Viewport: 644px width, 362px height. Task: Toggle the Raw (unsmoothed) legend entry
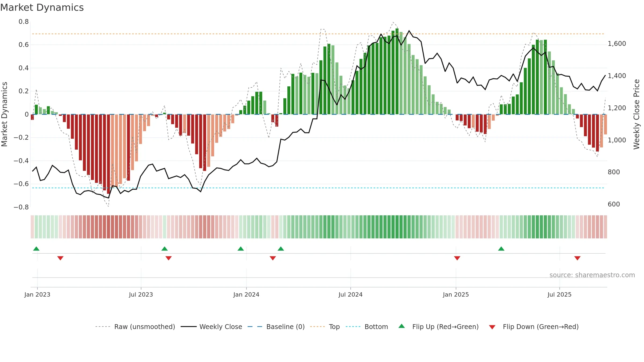coord(135,327)
